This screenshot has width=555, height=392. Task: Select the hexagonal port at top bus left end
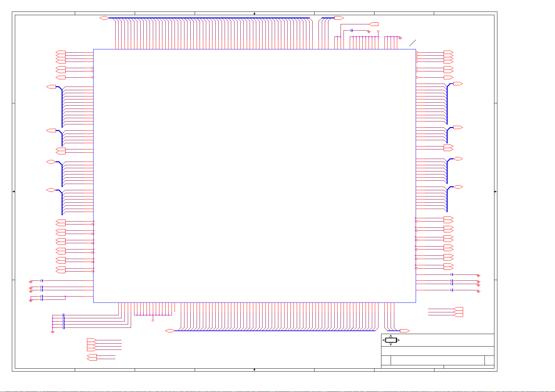104,18
